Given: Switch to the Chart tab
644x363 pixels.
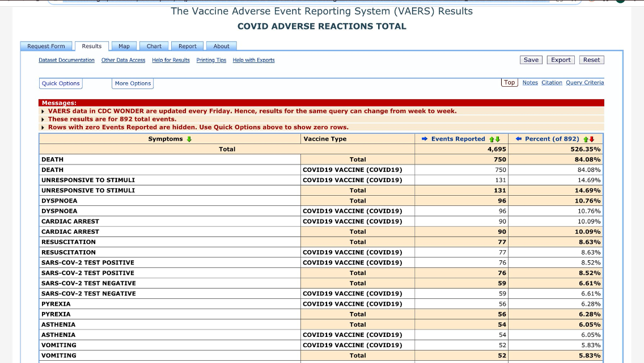Looking at the screenshot, I should (x=154, y=47).
